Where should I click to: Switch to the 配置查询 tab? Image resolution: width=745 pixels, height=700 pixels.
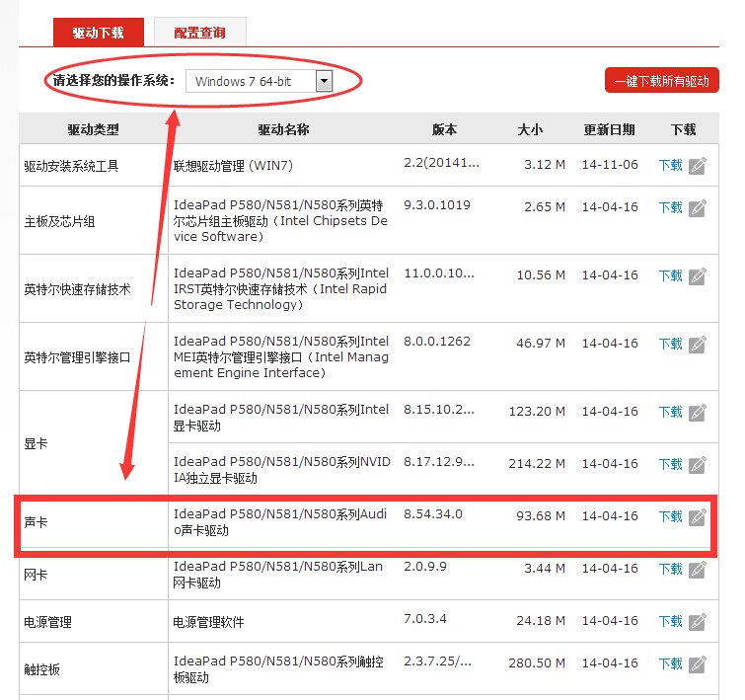200,33
